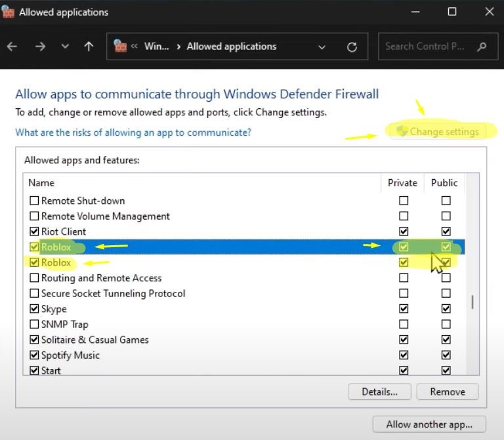
Task: Select Routing and Remote Access text
Action: (x=102, y=278)
